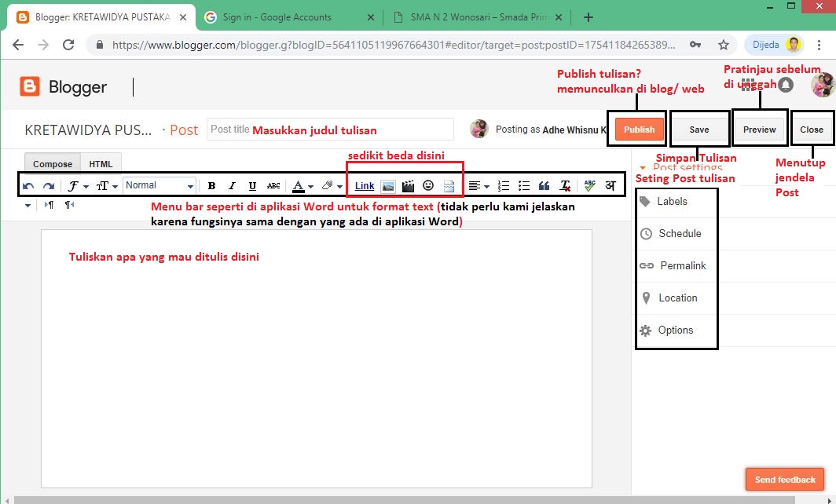
Task: Open the text alignment dropdown
Action: [481, 185]
